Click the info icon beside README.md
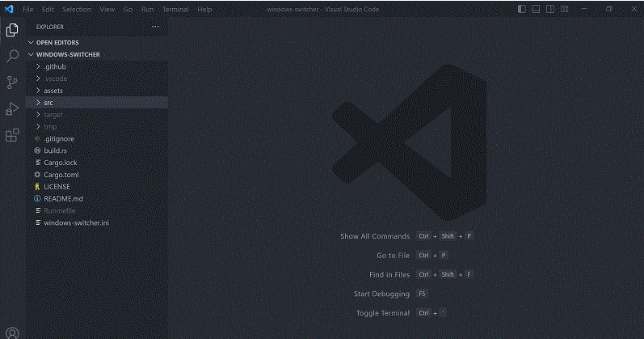The image size is (644, 339). (x=37, y=198)
